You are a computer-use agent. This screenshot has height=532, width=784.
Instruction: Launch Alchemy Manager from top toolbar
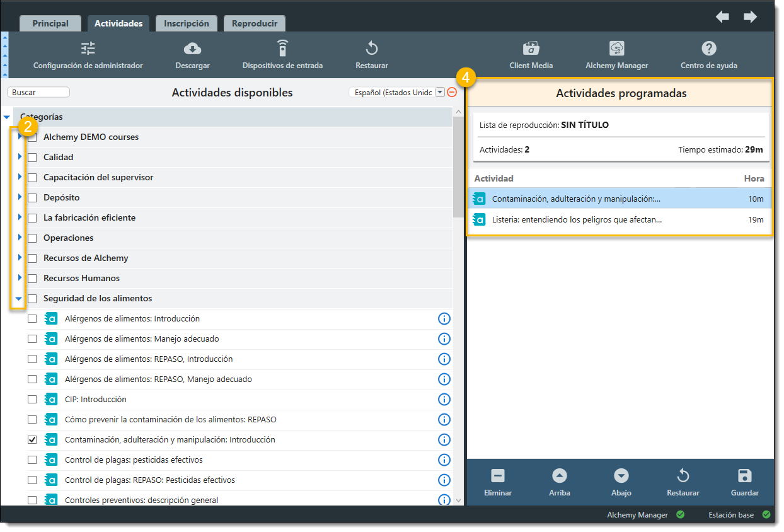616,49
